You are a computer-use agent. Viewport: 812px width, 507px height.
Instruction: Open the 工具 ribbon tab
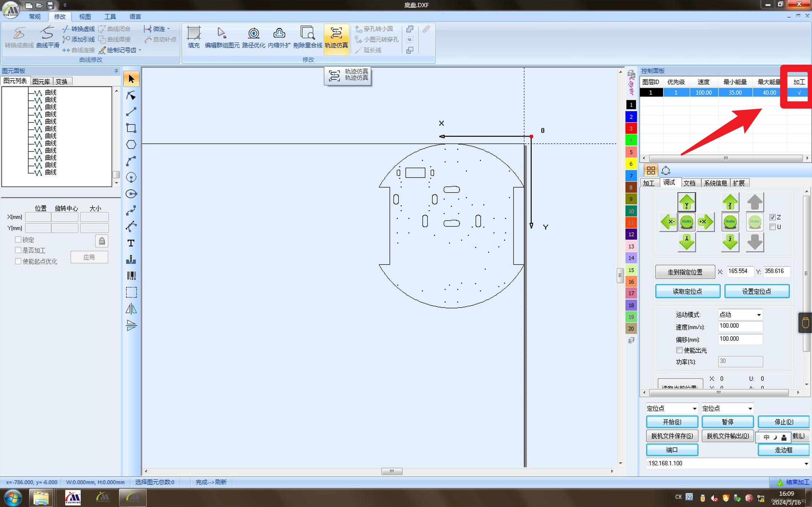tap(110, 16)
